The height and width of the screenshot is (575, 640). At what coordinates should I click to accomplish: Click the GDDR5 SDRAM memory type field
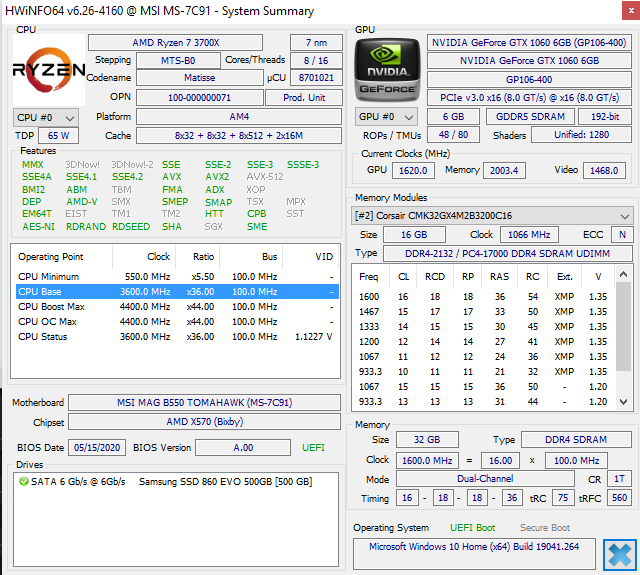click(531, 117)
